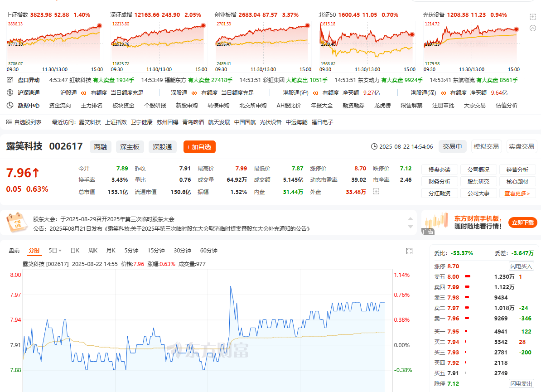Click the 两融 tag button
Viewport: 541px width, 392px height.
tap(101, 147)
